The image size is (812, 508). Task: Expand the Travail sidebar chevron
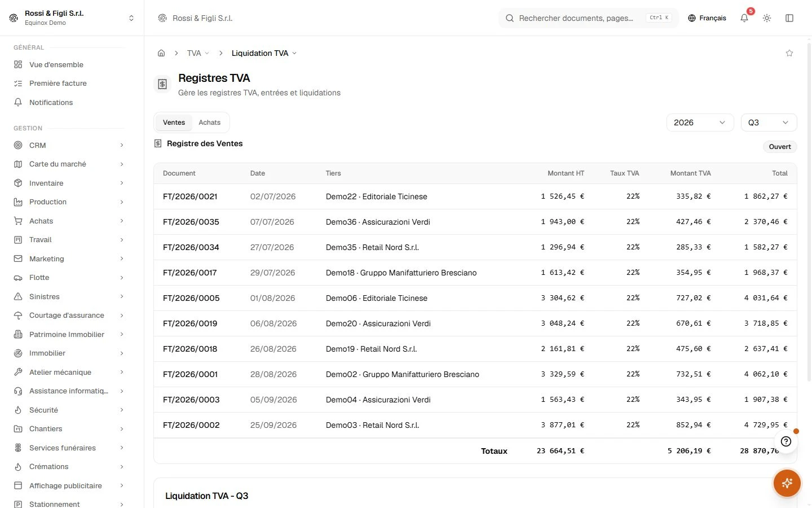tap(122, 240)
